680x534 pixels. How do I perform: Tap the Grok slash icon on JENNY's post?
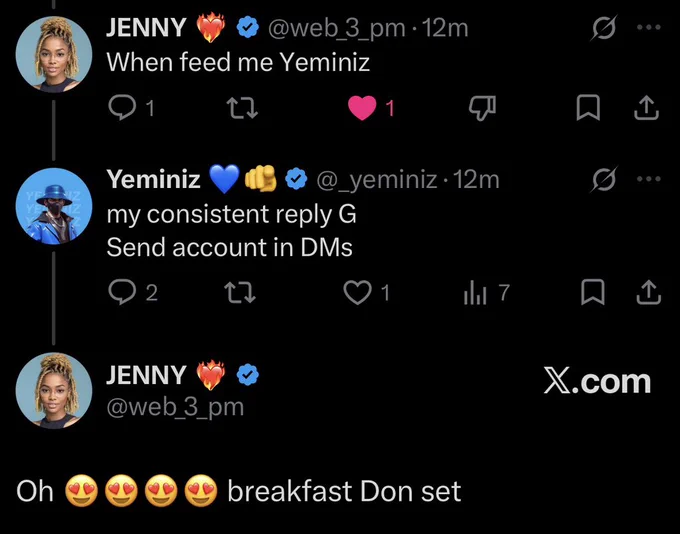604,28
